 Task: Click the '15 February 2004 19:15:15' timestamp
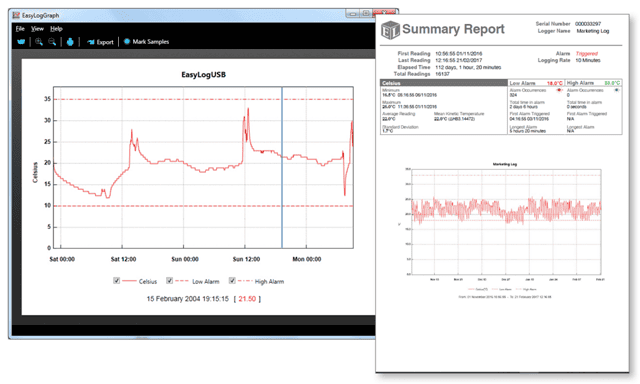tap(188, 299)
